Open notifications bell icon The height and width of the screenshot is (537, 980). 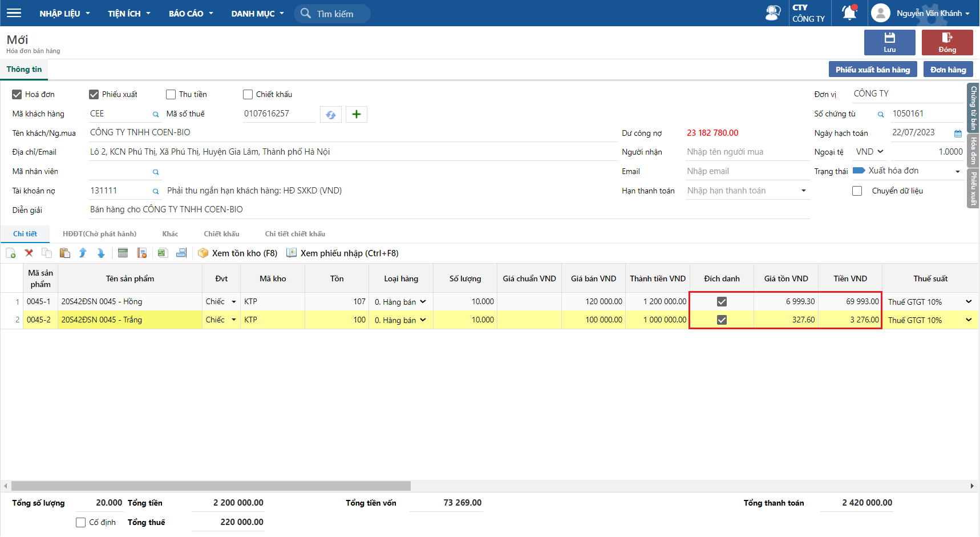click(849, 13)
